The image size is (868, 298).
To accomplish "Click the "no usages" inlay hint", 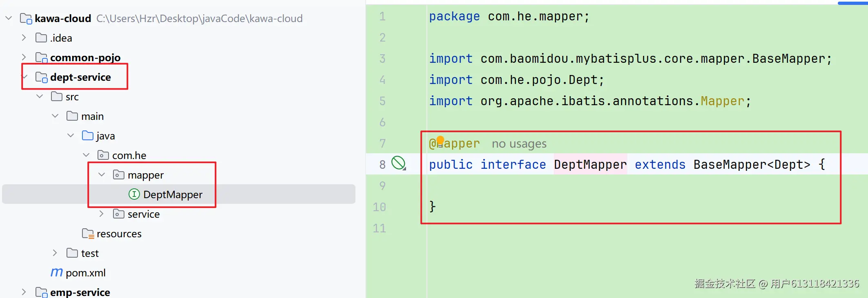I will click(519, 144).
